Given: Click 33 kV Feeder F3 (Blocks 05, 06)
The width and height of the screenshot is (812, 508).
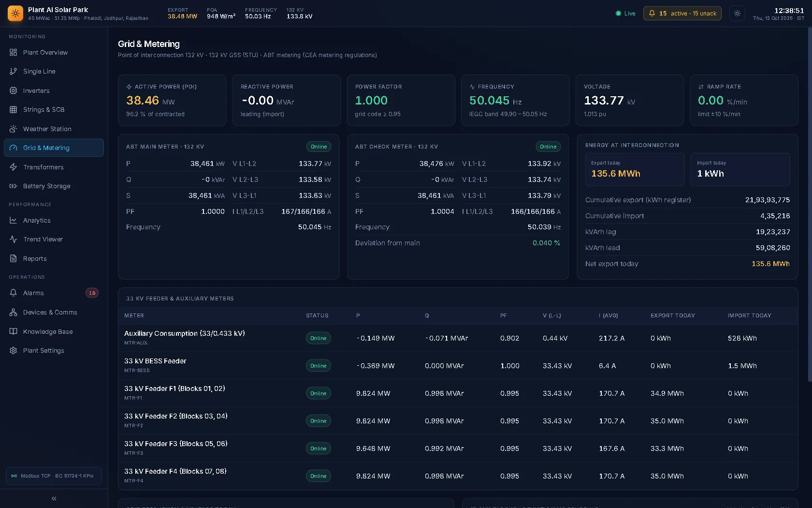Looking at the screenshot, I should 176,444.
